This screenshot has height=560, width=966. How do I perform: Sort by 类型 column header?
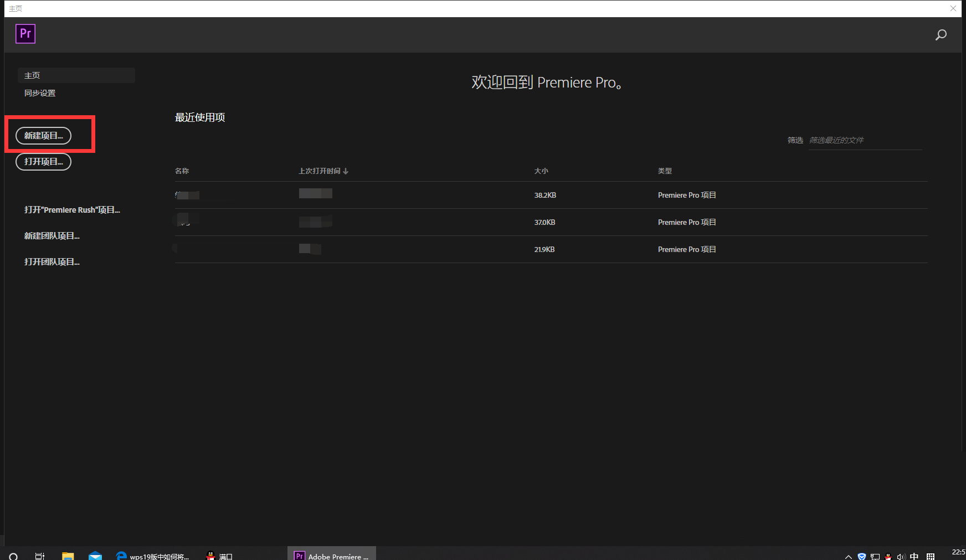665,171
